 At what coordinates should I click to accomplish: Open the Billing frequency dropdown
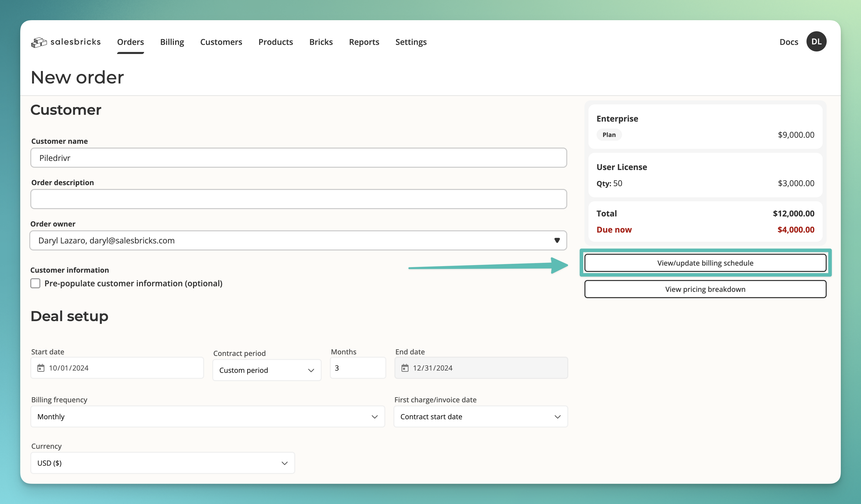[207, 416]
